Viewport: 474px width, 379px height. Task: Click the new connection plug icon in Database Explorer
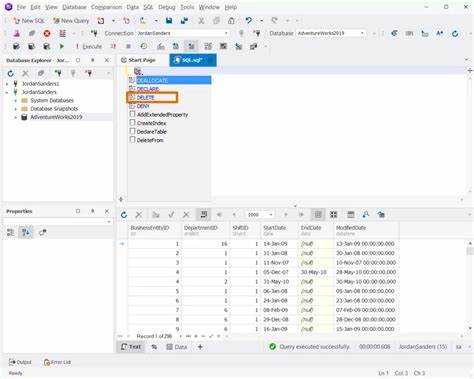tap(58, 73)
